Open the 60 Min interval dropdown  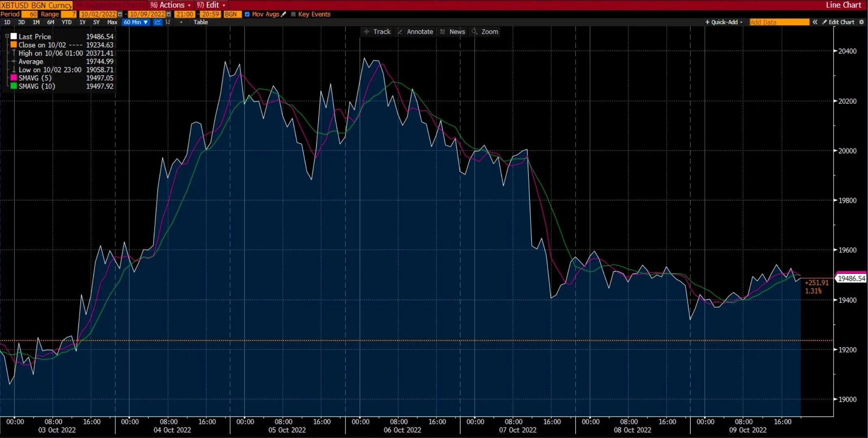[136, 22]
